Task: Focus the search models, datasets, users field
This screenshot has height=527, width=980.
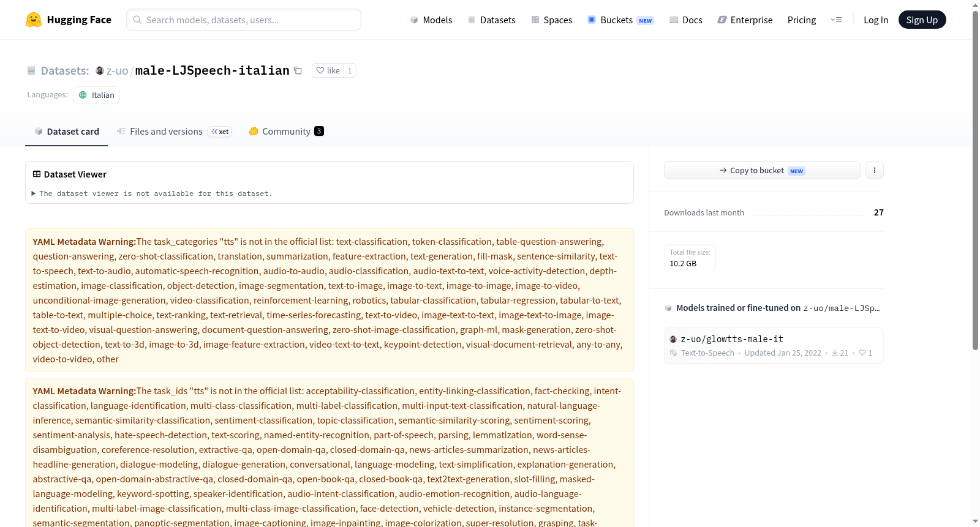Action: point(244,20)
